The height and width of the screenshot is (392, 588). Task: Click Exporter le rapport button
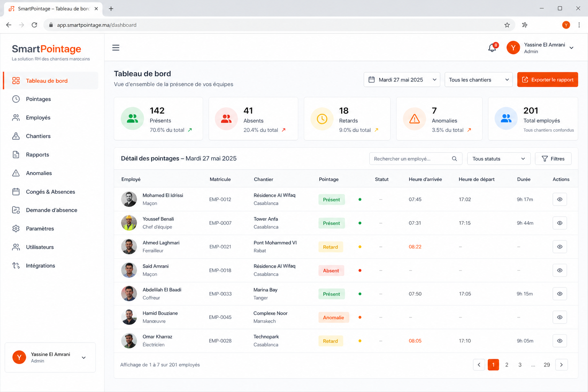click(x=547, y=80)
